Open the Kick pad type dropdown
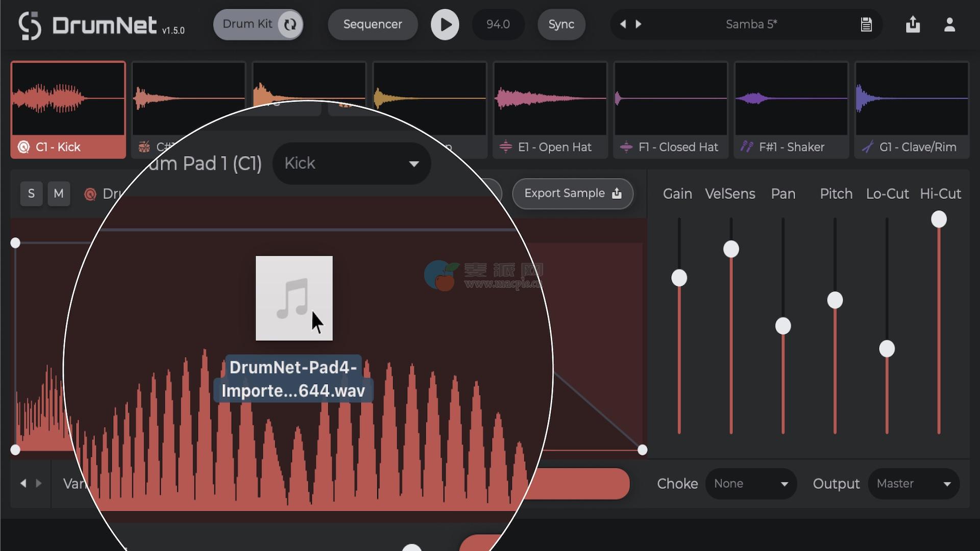Image resolution: width=980 pixels, height=551 pixels. pyautogui.click(x=352, y=163)
